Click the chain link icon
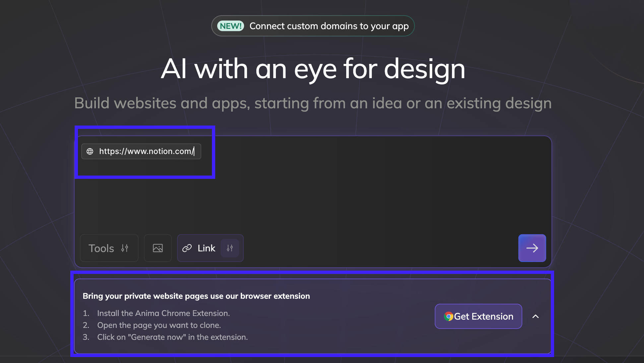The width and height of the screenshot is (644, 363). (x=187, y=248)
